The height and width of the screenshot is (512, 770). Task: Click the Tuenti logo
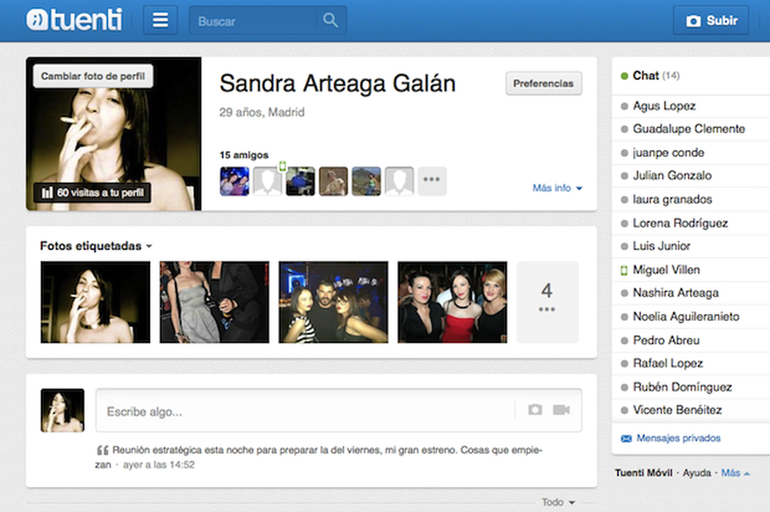(x=74, y=19)
